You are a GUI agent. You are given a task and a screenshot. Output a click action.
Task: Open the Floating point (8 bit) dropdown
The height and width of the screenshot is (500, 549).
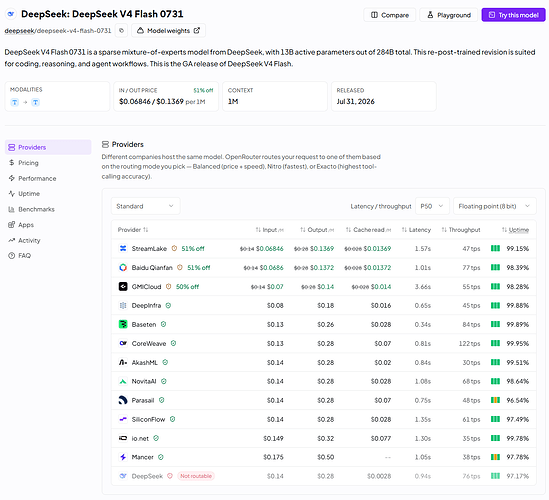click(494, 206)
